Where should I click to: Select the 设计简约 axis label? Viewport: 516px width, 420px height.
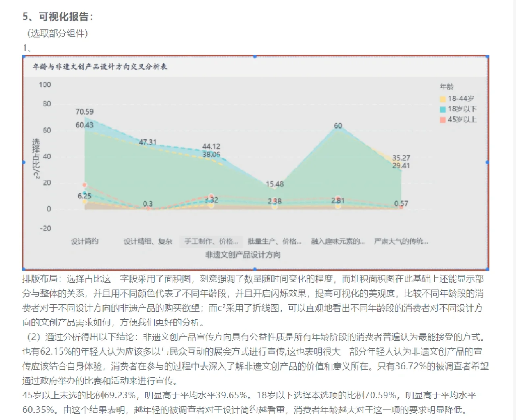[85, 241]
